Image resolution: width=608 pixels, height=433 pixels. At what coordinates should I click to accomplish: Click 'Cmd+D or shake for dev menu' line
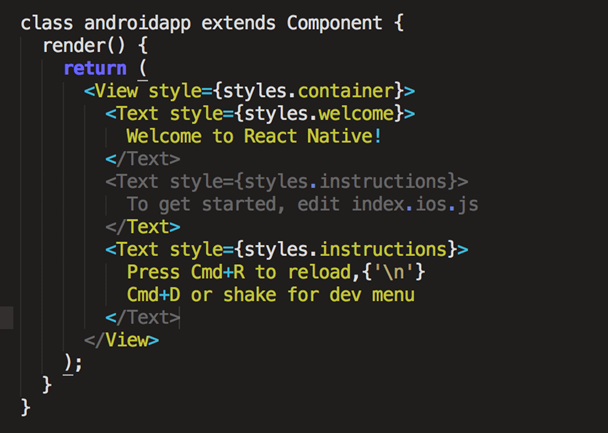(271, 295)
